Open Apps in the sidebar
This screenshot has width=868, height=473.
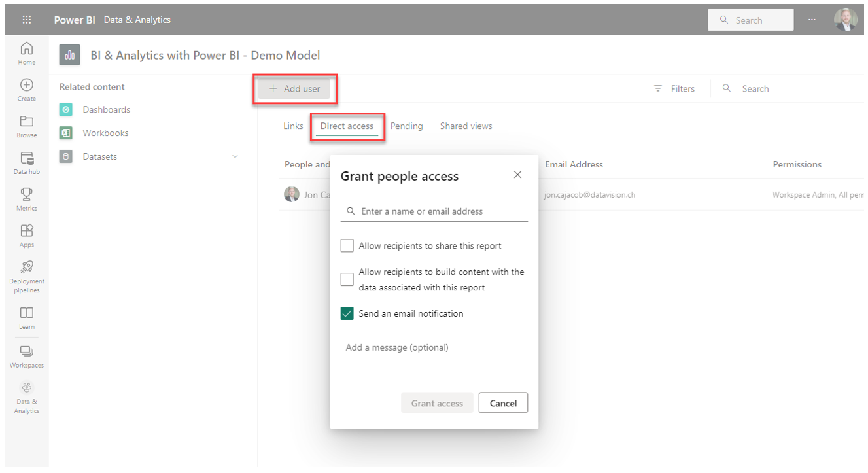[27, 232]
